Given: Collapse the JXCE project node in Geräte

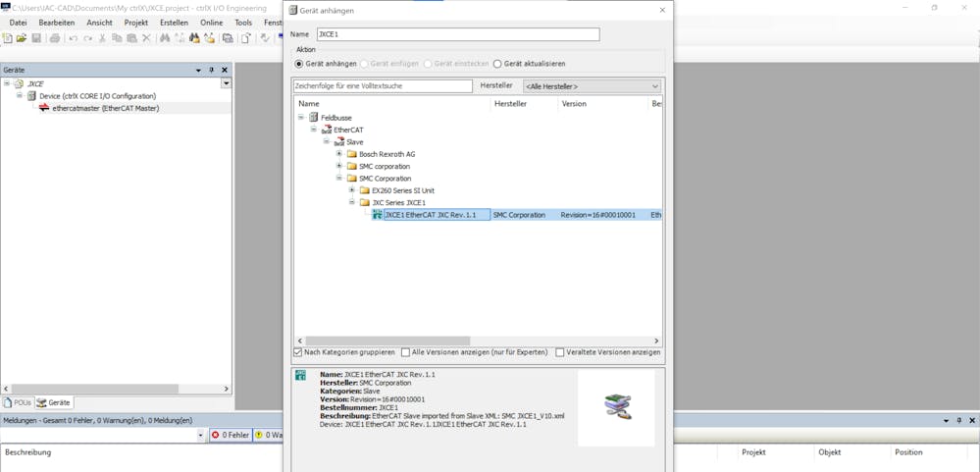Looking at the screenshot, I should 6,83.
